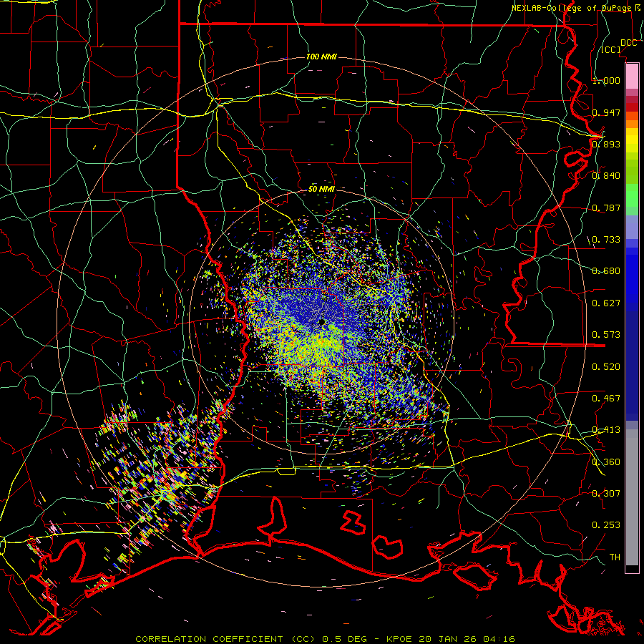This screenshot has width=644, height=644.
Task: Click the 100 NMI range ring label
Action: (321, 57)
